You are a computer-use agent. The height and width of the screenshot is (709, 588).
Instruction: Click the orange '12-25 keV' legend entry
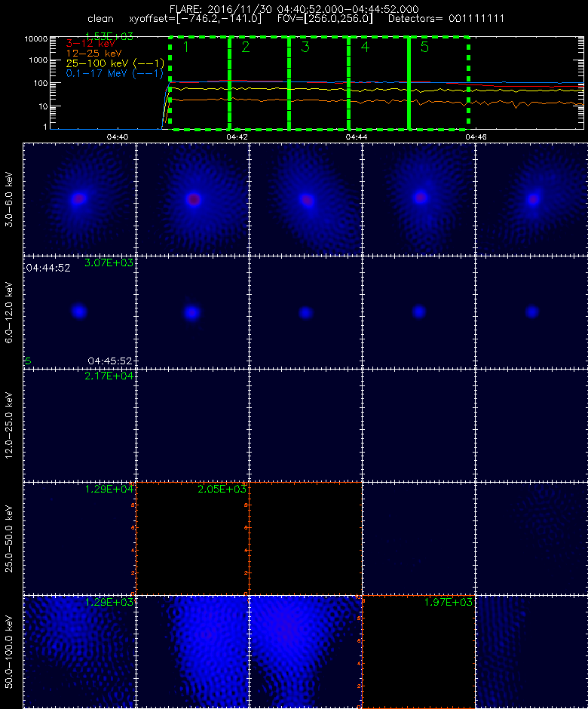click(x=93, y=54)
